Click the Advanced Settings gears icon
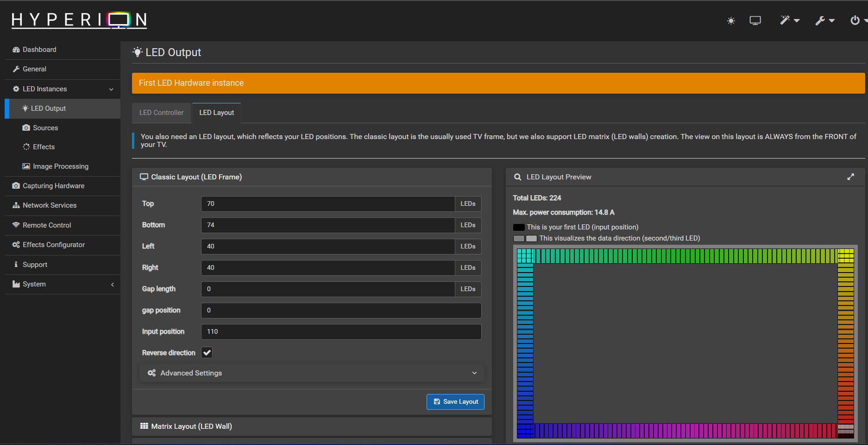Image resolution: width=868 pixels, height=445 pixels. tap(151, 373)
